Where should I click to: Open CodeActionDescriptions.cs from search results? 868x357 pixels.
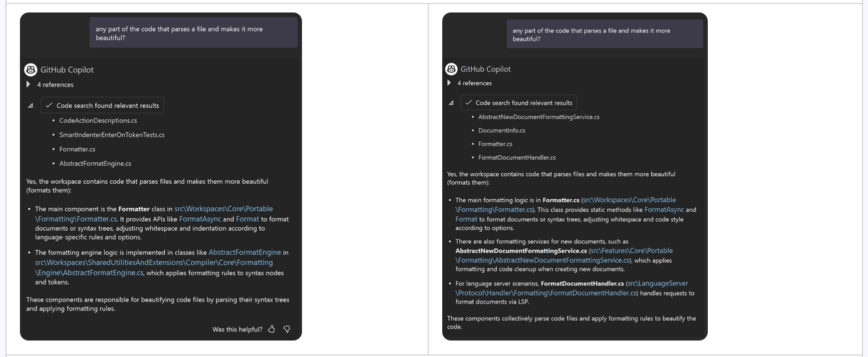coord(98,120)
